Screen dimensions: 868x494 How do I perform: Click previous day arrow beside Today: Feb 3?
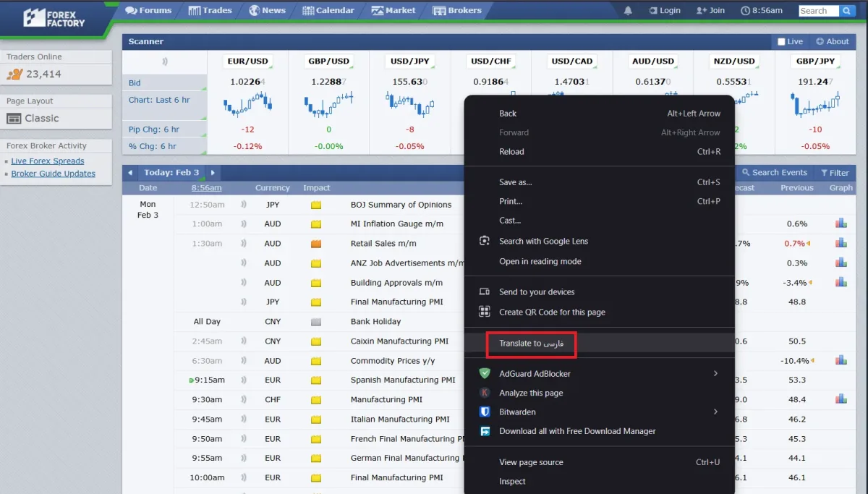[130, 173]
